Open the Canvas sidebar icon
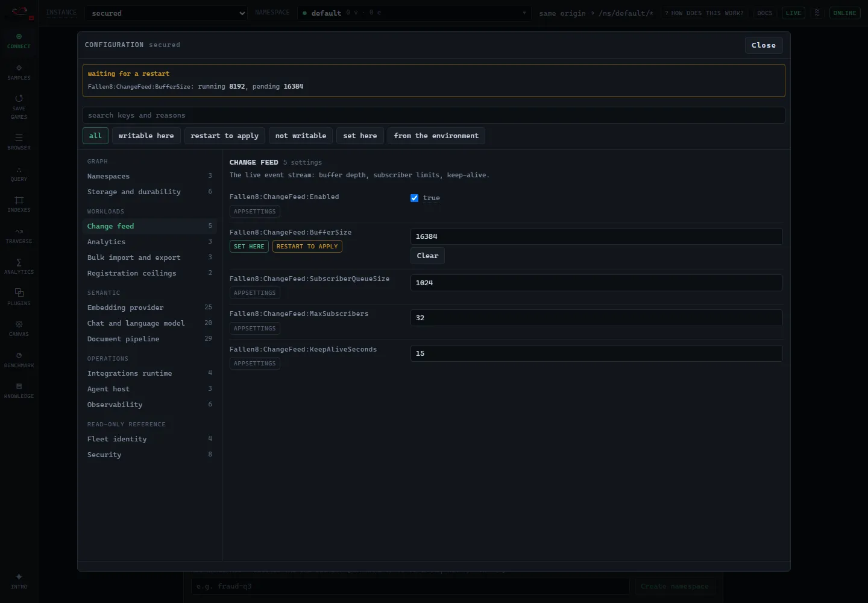Screen dimensions: 868x603 tap(19, 329)
